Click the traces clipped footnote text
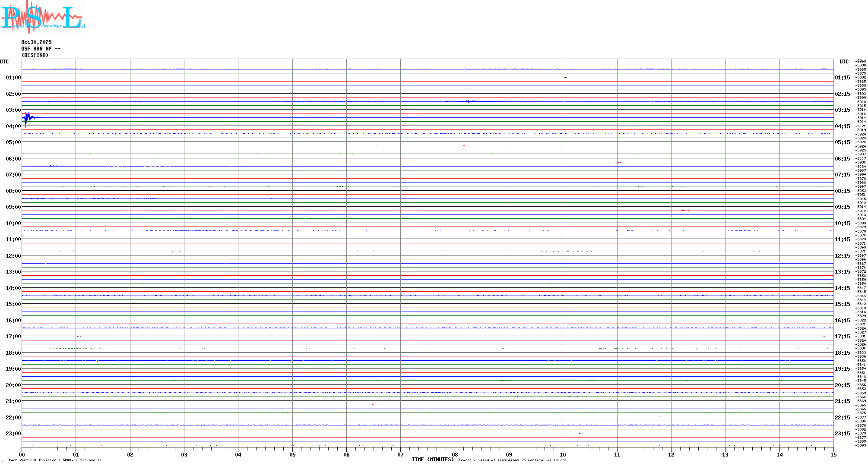 click(512, 460)
